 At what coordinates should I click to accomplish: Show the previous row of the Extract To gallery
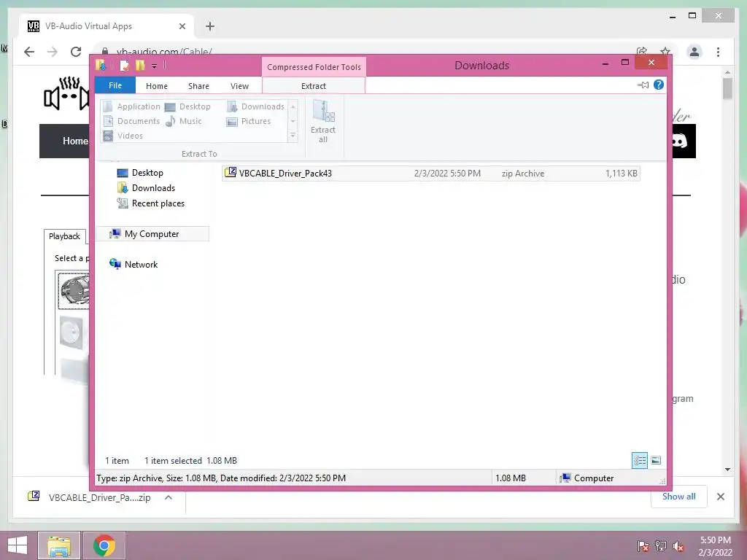[x=293, y=106]
